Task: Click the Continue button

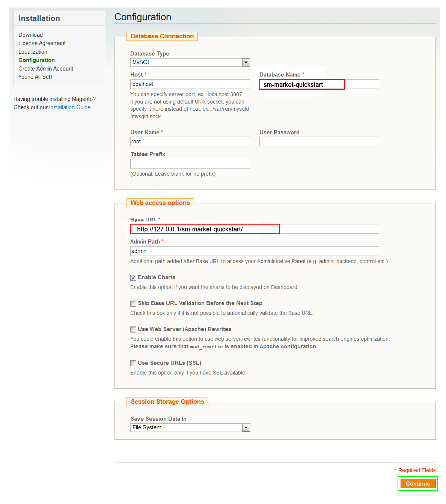Action: click(x=418, y=484)
